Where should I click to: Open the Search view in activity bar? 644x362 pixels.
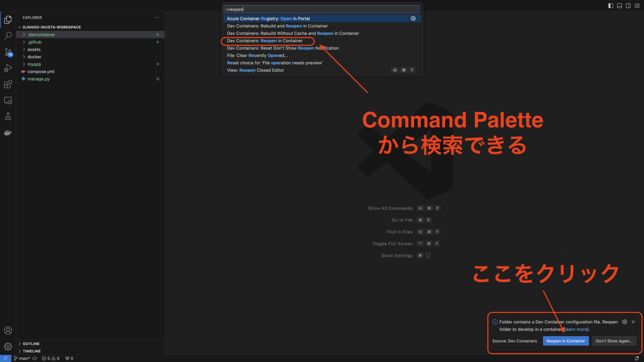8,36
